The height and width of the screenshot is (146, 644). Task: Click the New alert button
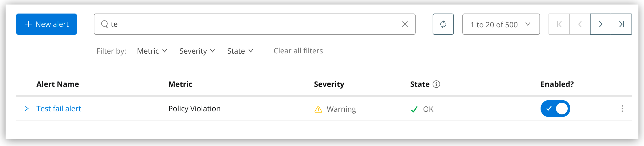47,24
